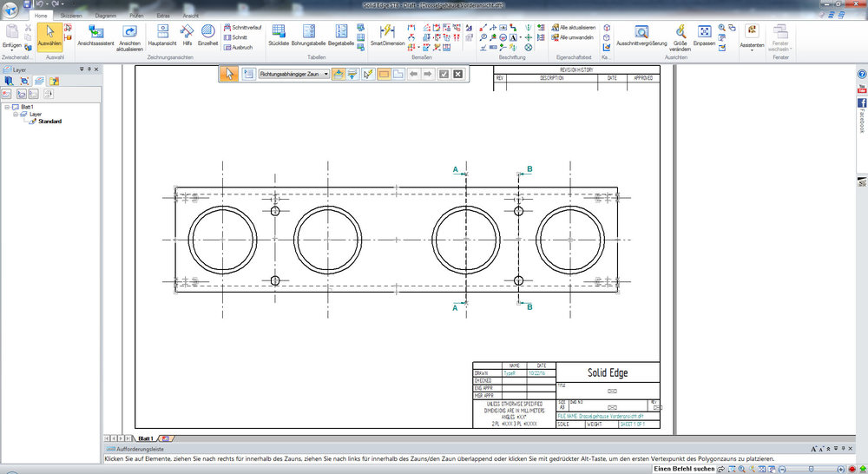
Task: Click the Alle aktualisieren button
Action: click(573, 28)
